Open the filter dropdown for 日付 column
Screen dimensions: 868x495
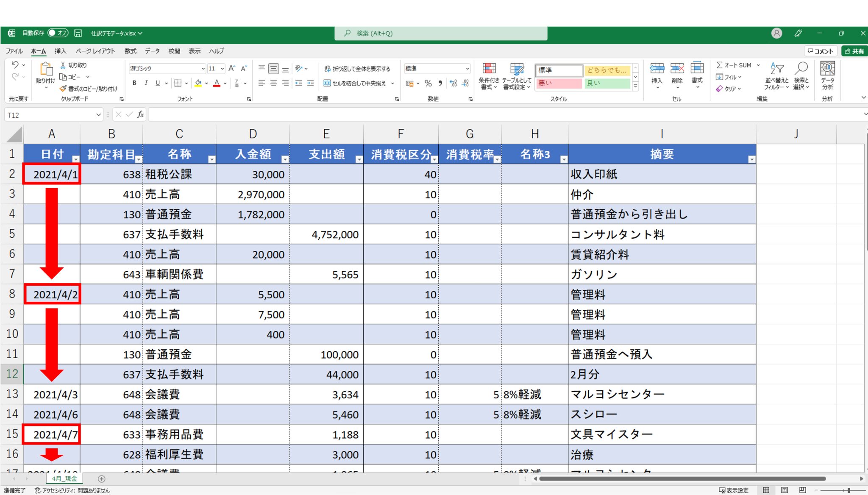(75, 159)
